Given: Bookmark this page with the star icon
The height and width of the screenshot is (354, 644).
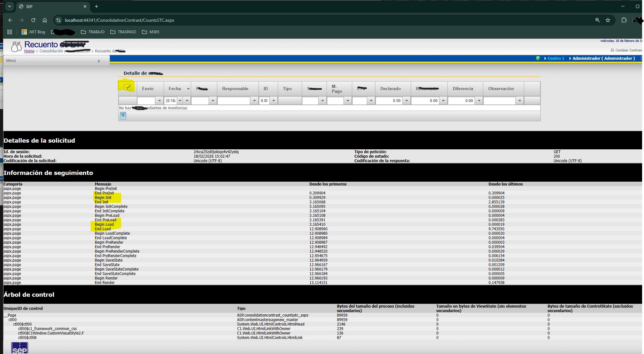Looking at the screenshot, I should pyautogui.click(x=608, y=20).
